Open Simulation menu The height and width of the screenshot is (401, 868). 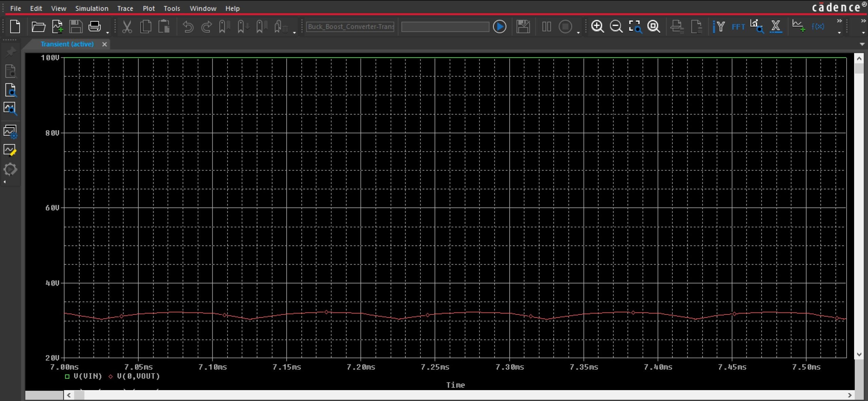pos(92,8)
